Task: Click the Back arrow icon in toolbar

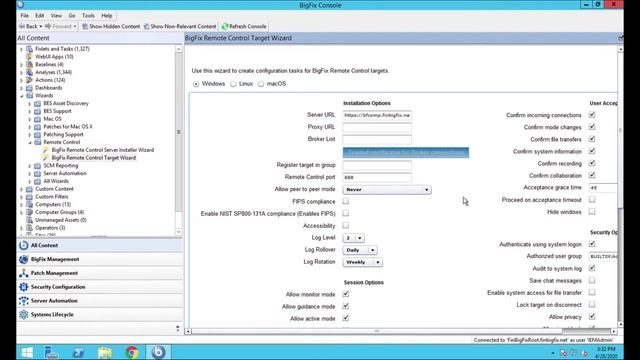Action: tap(22, 26)
